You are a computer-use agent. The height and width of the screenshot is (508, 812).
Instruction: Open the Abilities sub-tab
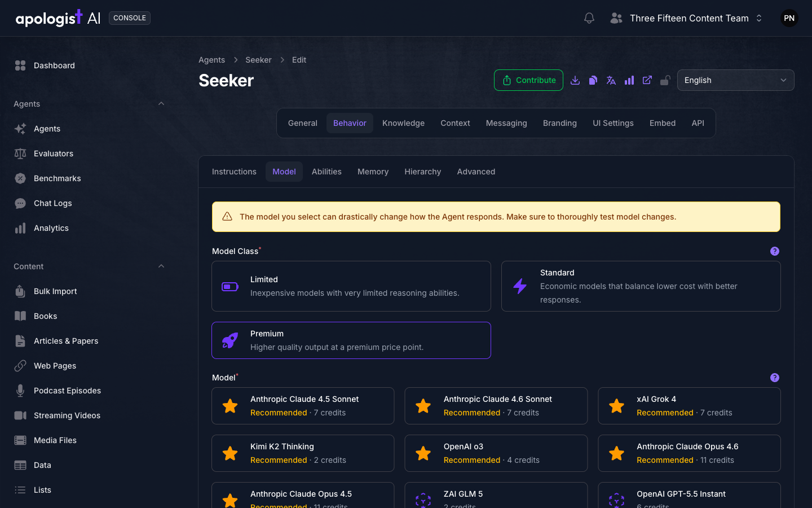[326, 172]
